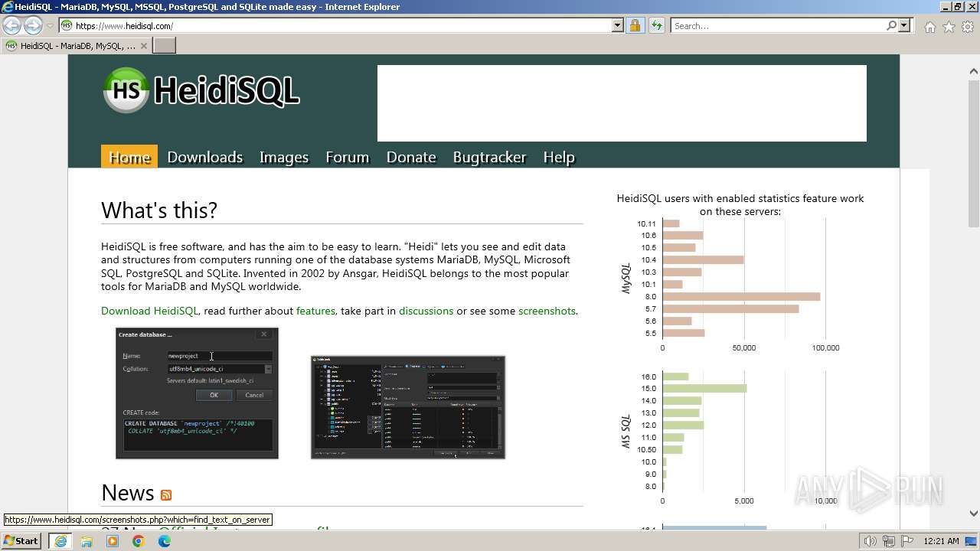Viewport: 980px width, 551px height.
Task: Click the What's this? heading
Action: [x=159, y=210]
